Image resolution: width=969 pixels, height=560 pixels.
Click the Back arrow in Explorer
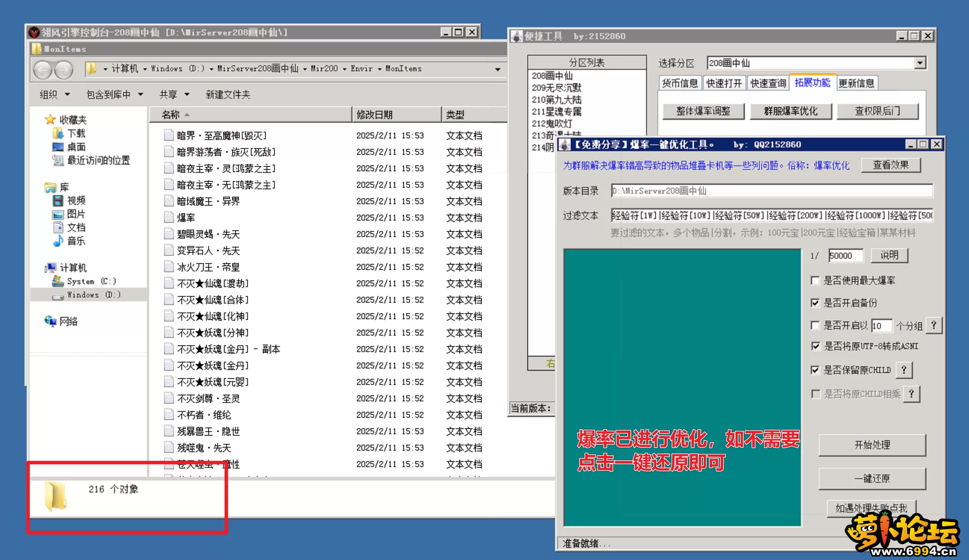(x=43, y=69)
